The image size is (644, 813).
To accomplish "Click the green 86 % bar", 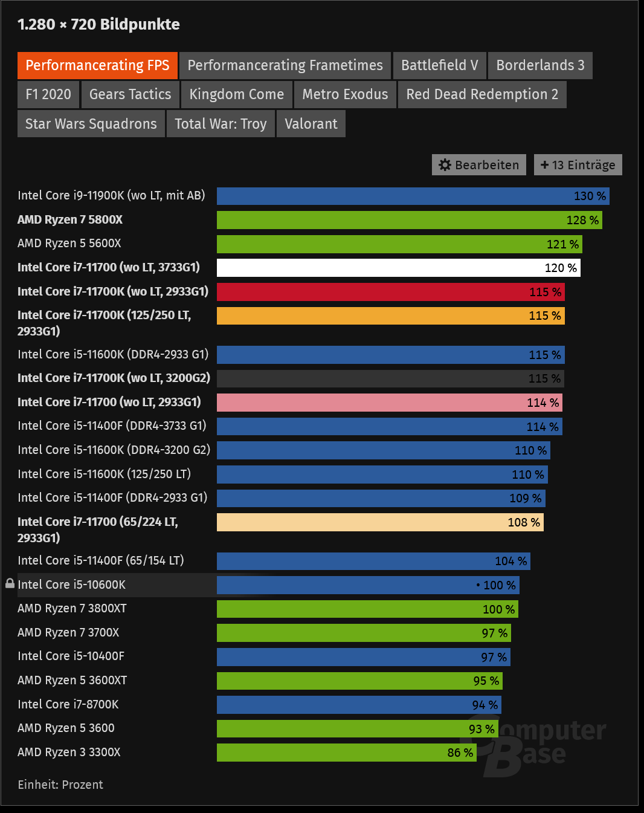I will pyautogui.click(x=347, y=753).
